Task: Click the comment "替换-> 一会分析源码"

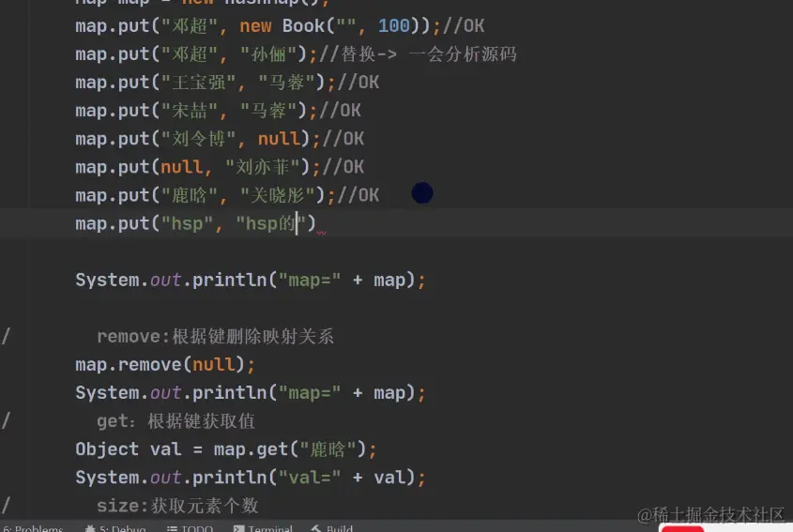Action: coord(429,54)
